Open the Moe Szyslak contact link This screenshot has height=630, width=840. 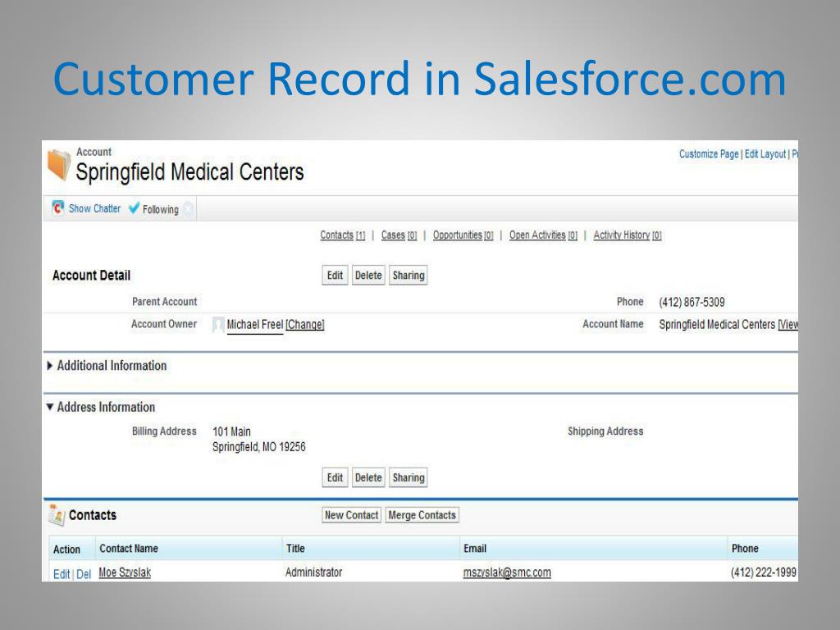(x=125, y=572)
